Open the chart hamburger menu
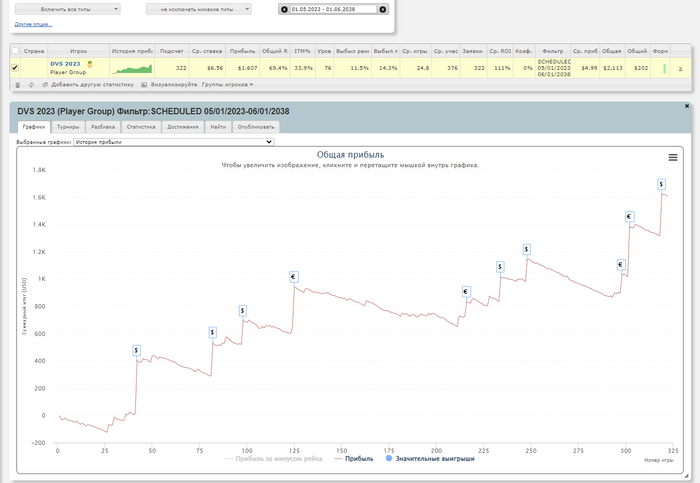The image size is (700, 483). coord(673,158)
